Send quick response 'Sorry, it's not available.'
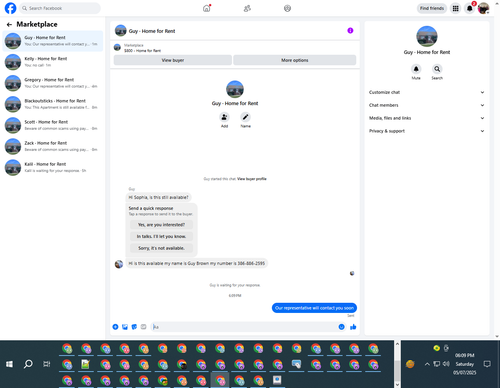 coord(161,248)
